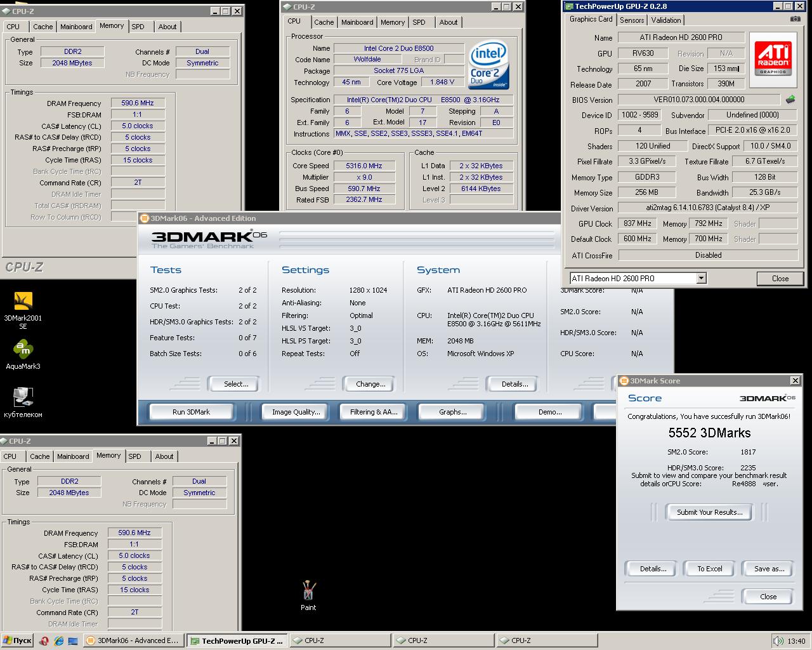The image size is (812, 650).
Task: Click the 837 MHz GPU Clock value
Action: coord(637,223)
